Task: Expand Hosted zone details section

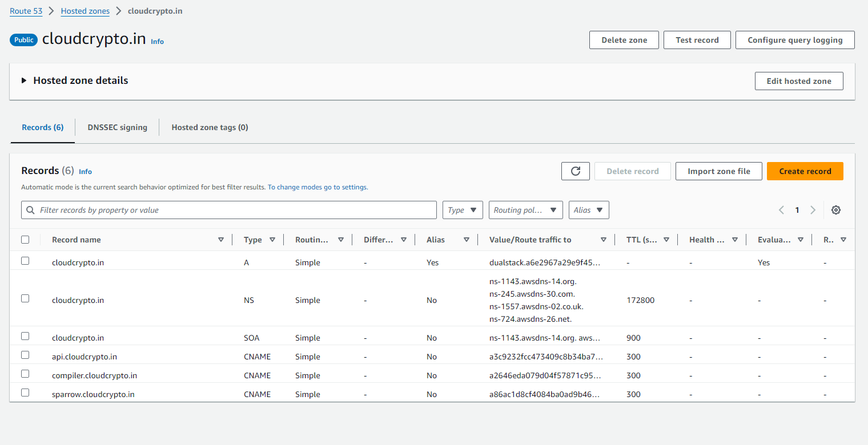Action: coord(24,80)
